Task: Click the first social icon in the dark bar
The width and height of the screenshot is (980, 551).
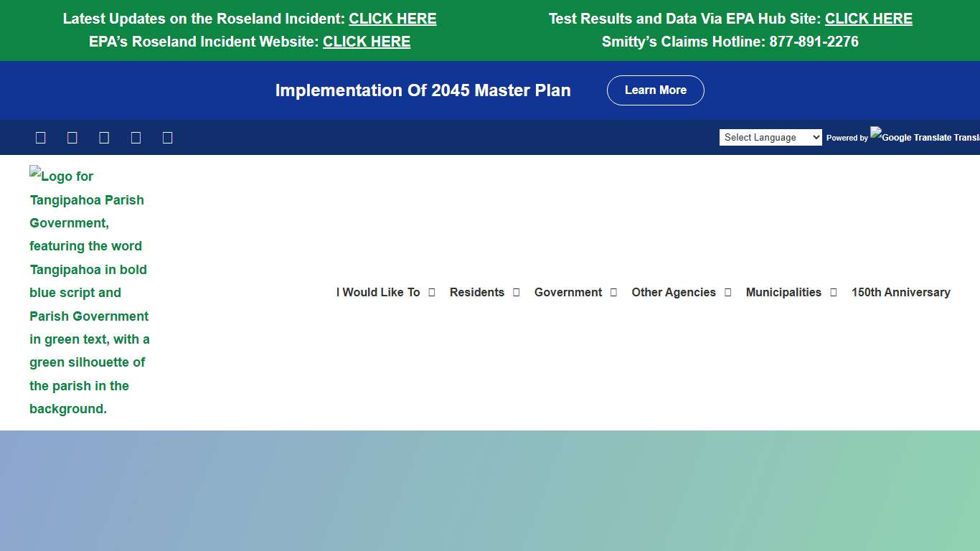Action: coord(40,138)
